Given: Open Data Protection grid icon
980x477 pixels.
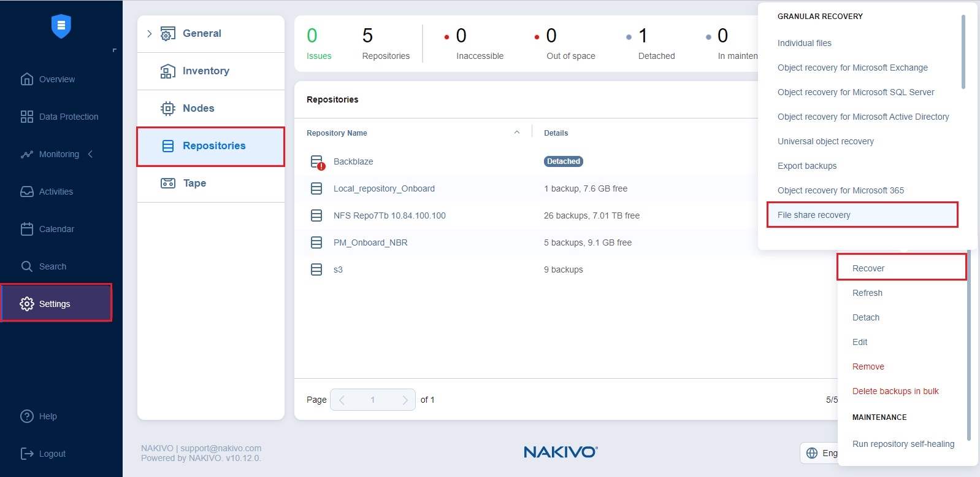Looking at the screenshot, I should (x=26, y=117).
